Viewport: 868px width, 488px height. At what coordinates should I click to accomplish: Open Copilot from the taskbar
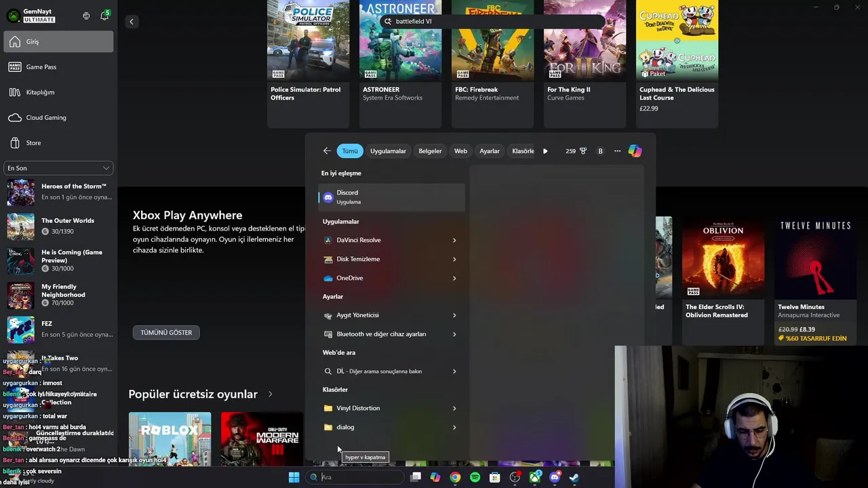(x=435, y=477)
